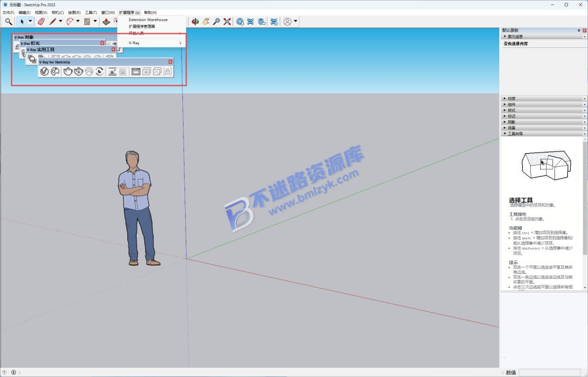Toggle the pin auto-hide on 默认面板
Viewport: 588px width, 377px height.
pyautogui.click(x=579, y=31)
